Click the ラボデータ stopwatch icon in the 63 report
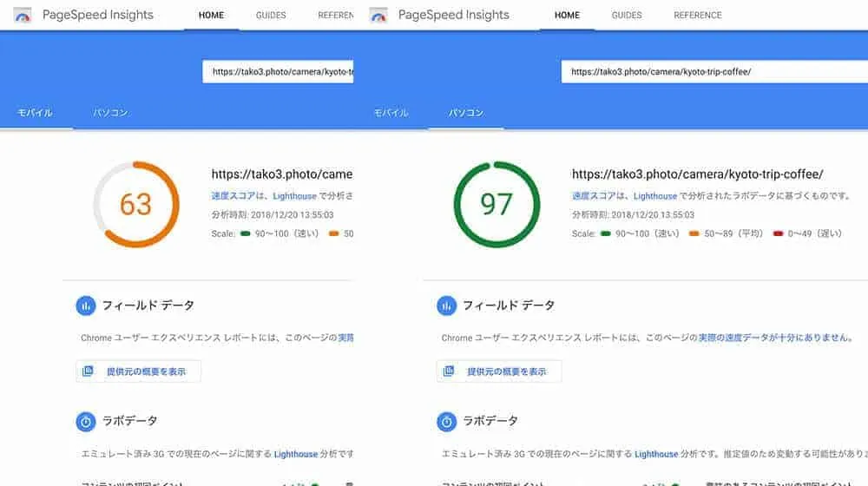 [85, 421]
